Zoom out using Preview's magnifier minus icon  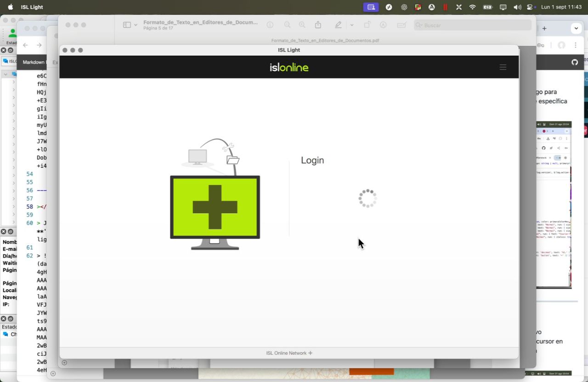coord(287,25)
